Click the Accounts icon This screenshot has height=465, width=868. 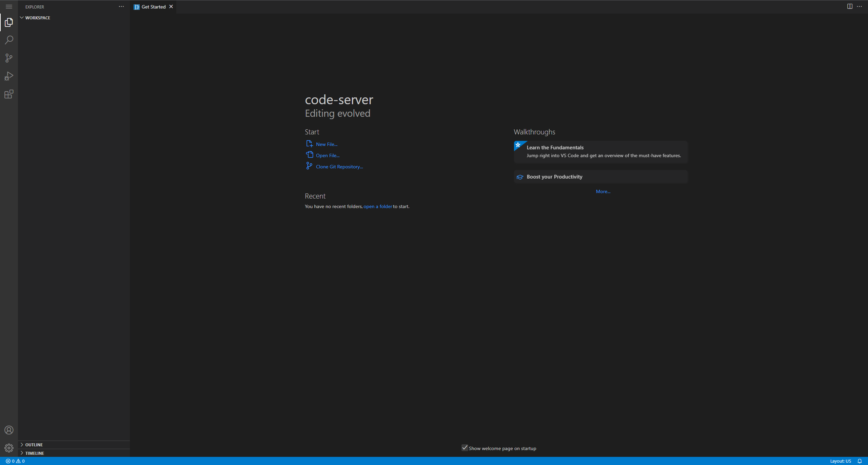9,430
